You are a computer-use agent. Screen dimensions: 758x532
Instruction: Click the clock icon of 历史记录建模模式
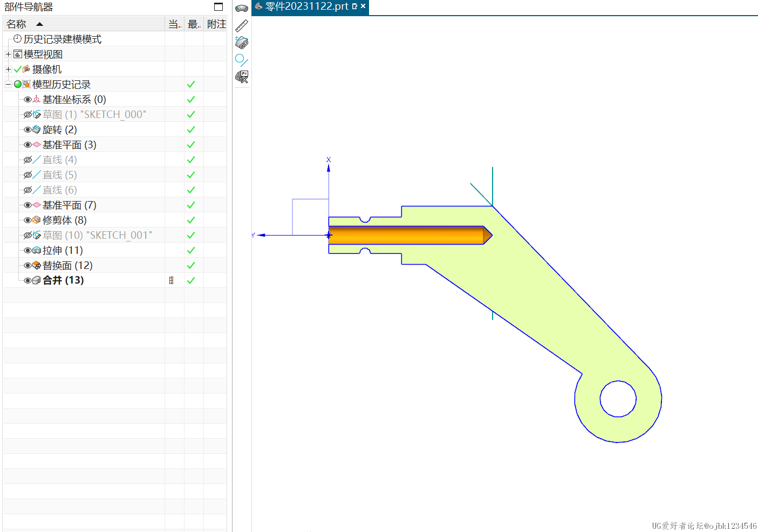(18, 39)
